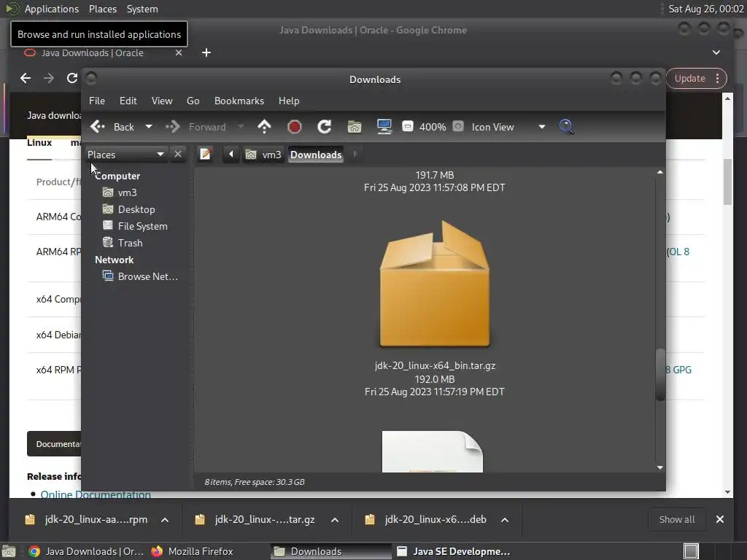The width and height of the screenshot is (747, 560).
Task: Select the Linux tab on Oracle page
Action: coord(39,142)
